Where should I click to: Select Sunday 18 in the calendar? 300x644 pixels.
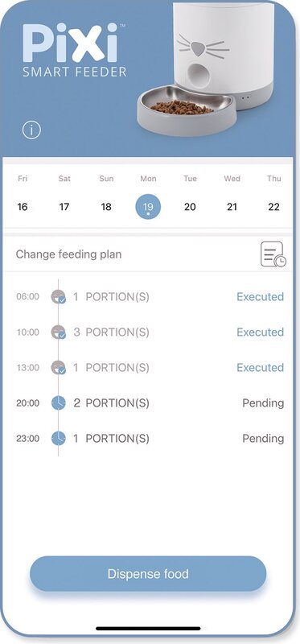pyautogui.click(x=106, y=207)
